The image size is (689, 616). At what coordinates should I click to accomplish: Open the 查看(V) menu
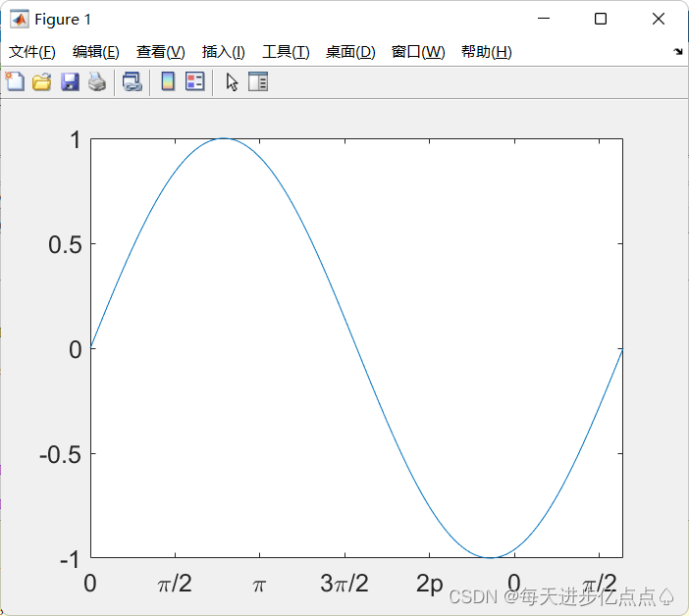(x=160, y=52)
